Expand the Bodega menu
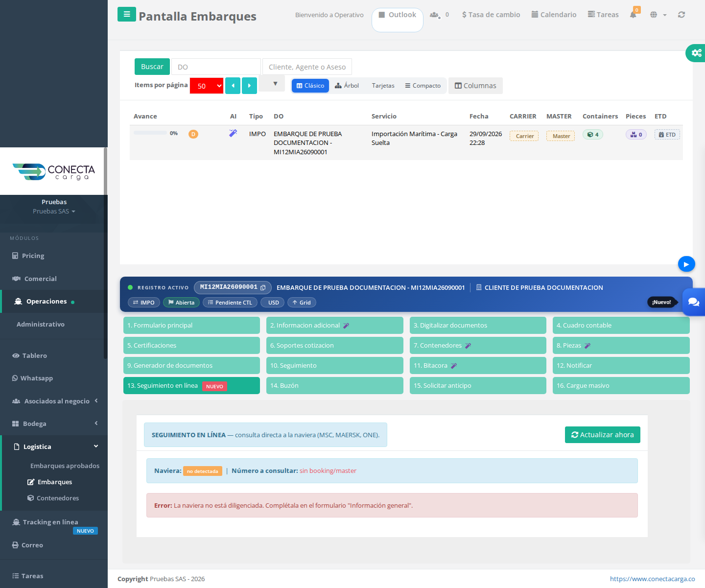Image resolution: width=705 pixels, height=588 pixels. (54, 423)
